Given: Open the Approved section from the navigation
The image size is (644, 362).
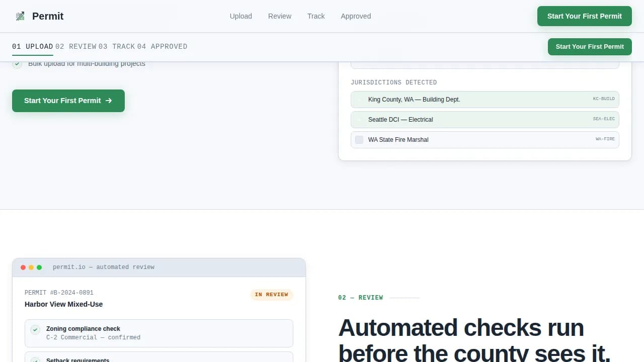Looking at the screenshot, I should click(x=356, y=16).
